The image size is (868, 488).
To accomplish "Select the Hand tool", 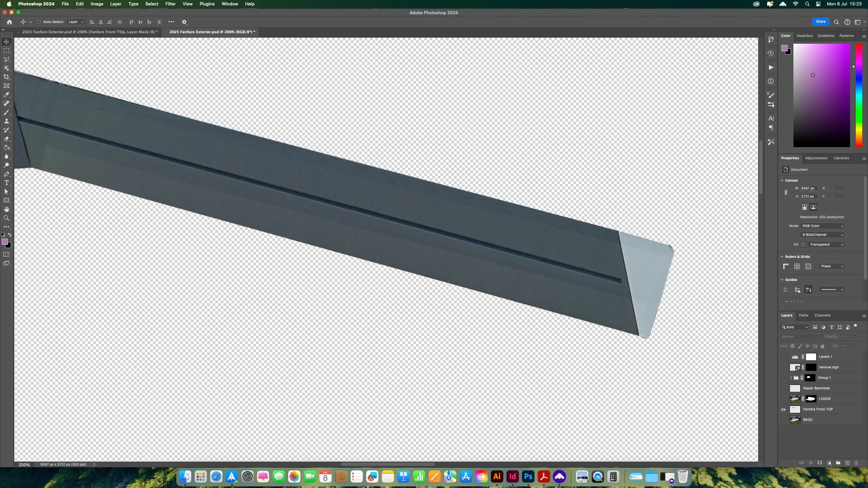I will (6, 209).
